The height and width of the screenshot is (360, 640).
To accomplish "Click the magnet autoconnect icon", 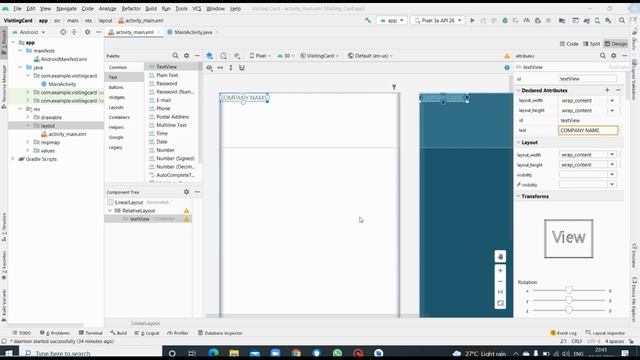I will coord(242,68).
